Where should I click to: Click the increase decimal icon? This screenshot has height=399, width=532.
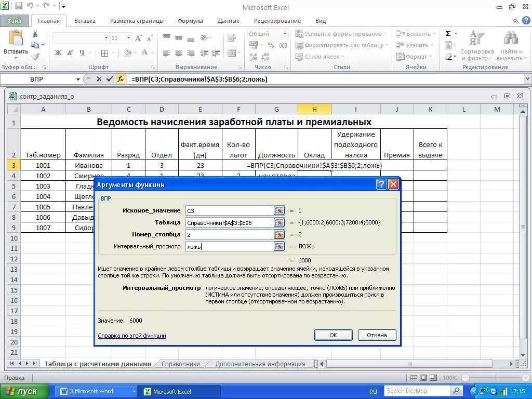coord(253,57)
